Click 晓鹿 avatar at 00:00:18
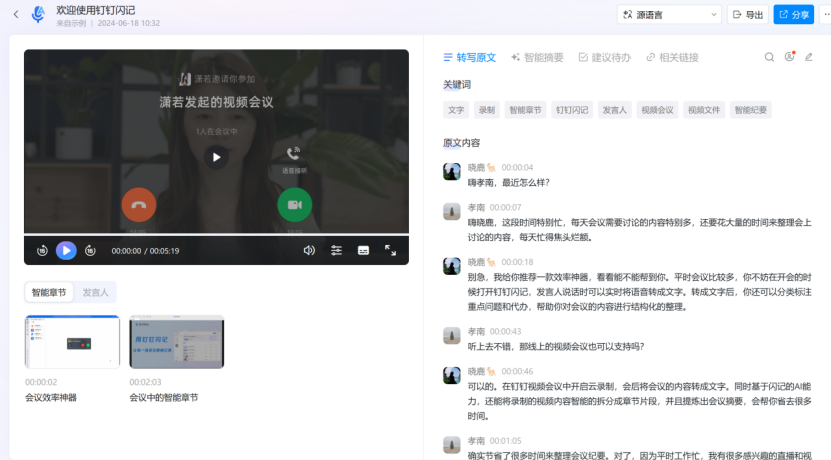 point(452,266)
